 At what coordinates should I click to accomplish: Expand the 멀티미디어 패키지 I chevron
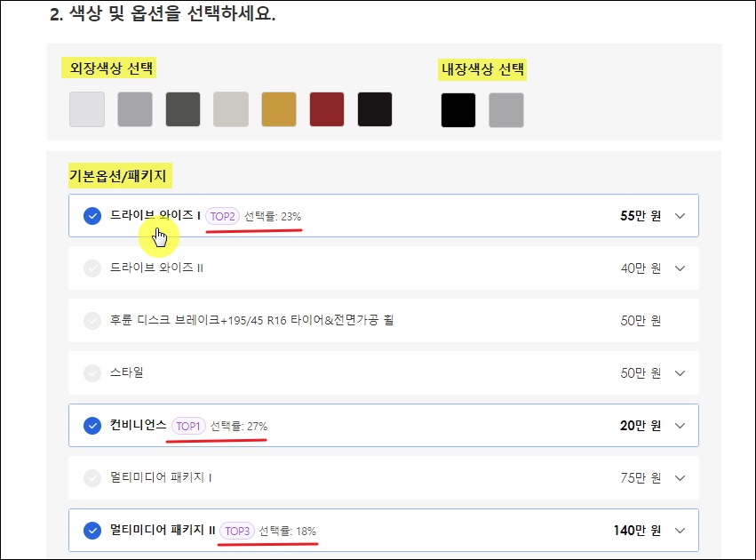click(680, 478)
